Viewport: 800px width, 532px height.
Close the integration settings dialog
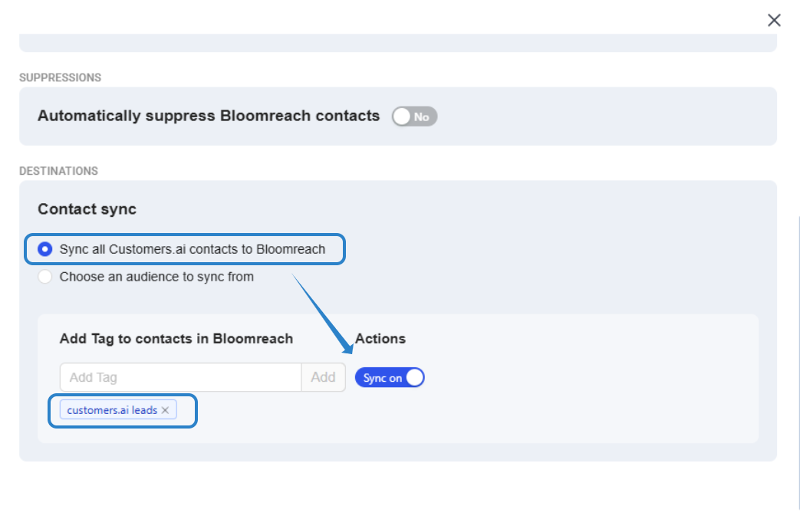(774, 21)
